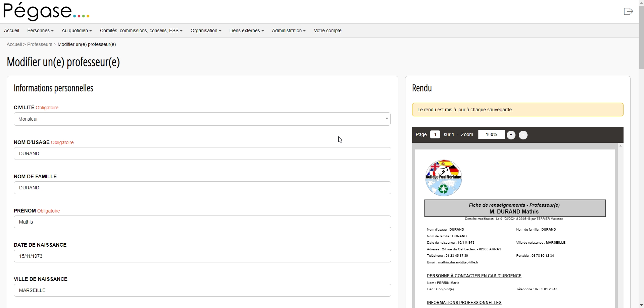Open the Liens externes menu
The image size is (644, 308).
point(246,30)
